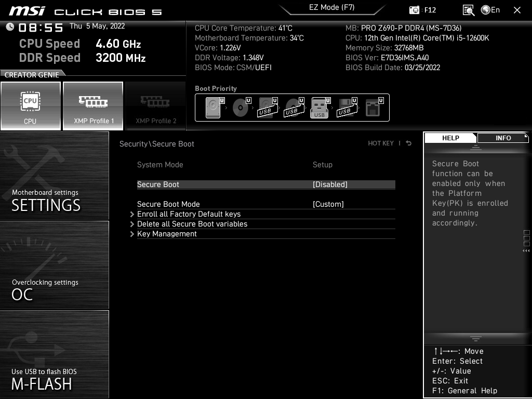Click the MSI Click BIOS 5 logo
Viewport: 532px width, 399px height.
coord(86,11)
